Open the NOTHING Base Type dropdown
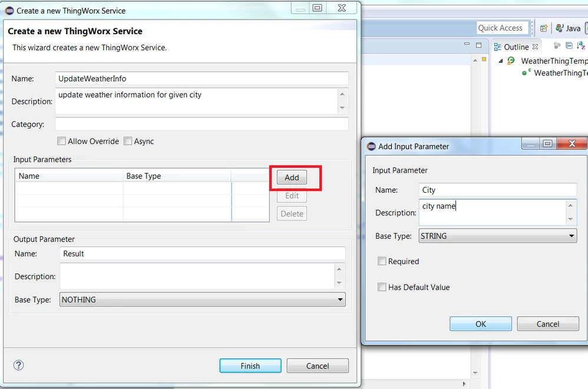Screen dimensions: 588x389 pyautogui.click(x=340, y=299)
